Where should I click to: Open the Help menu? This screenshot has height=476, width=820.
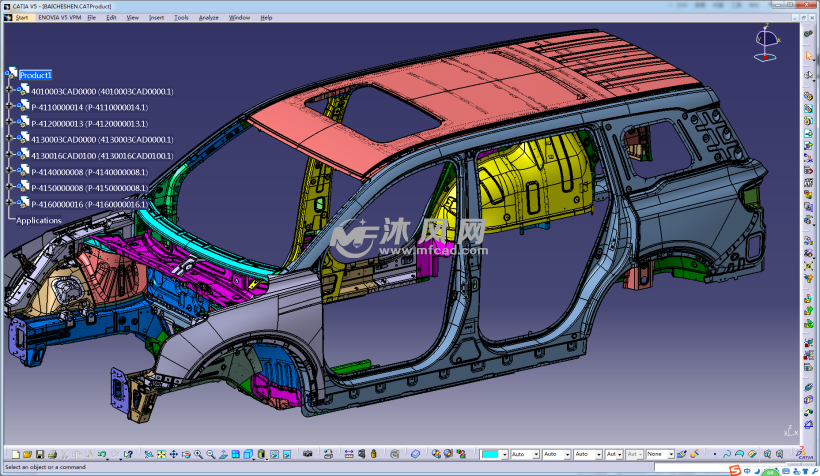[x=266, y=17]
